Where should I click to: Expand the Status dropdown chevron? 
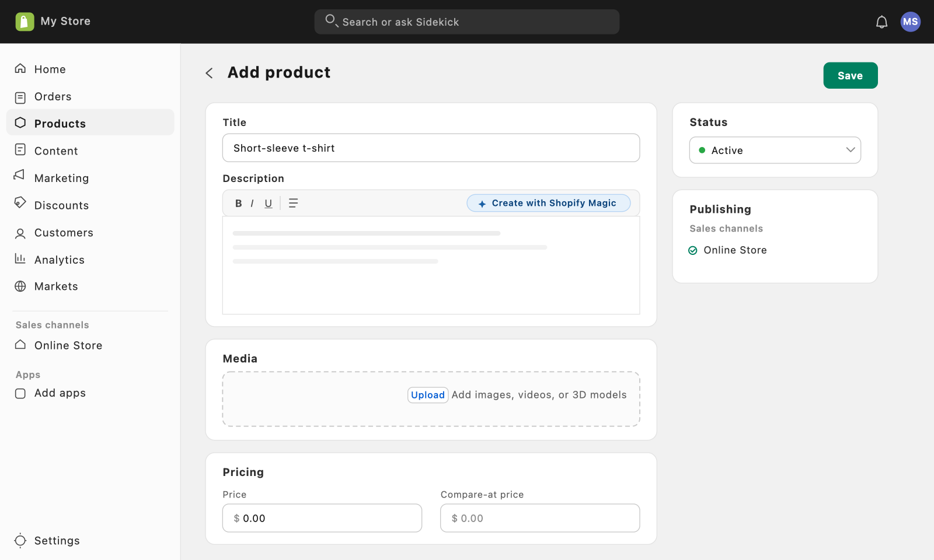point(851,150)
